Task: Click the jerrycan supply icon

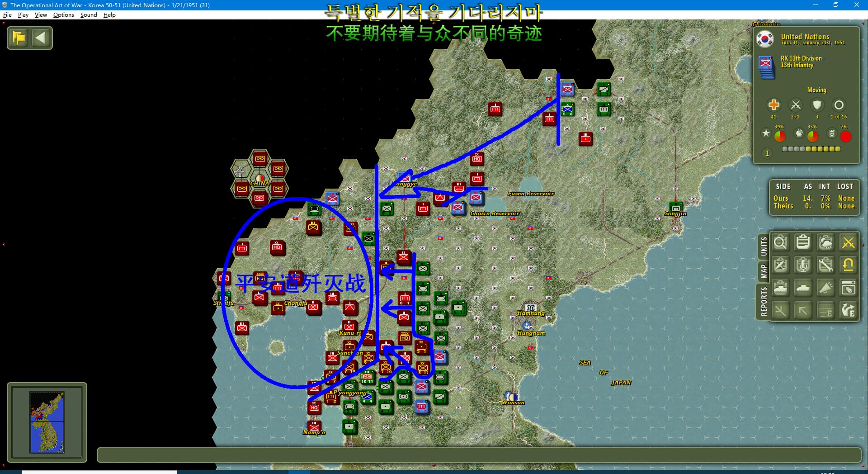Action: pyautogui.click(x=832, y=133)
